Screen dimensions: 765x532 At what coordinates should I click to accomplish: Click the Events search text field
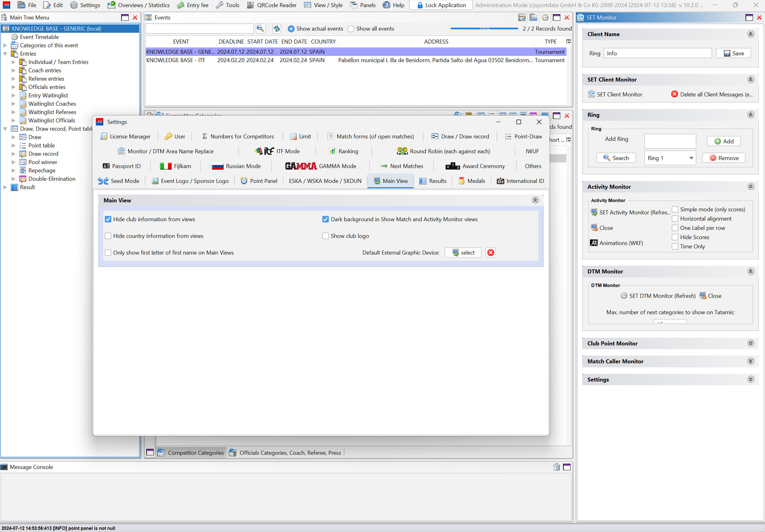point(199,29)
